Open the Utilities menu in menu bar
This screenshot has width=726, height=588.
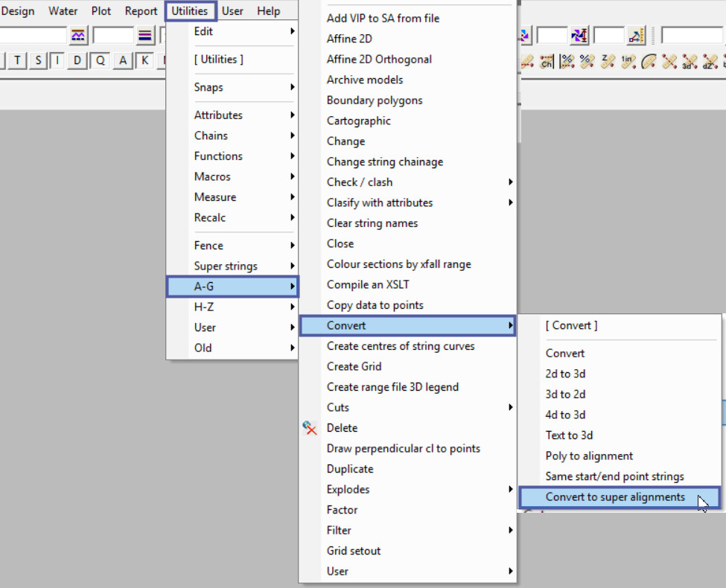pos(190,10)
